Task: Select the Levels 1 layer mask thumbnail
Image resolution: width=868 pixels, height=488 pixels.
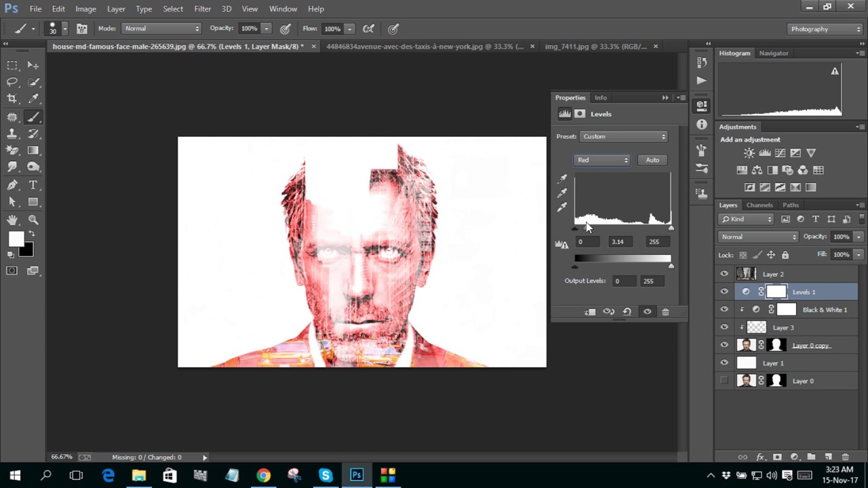Action: coord(776,292)
